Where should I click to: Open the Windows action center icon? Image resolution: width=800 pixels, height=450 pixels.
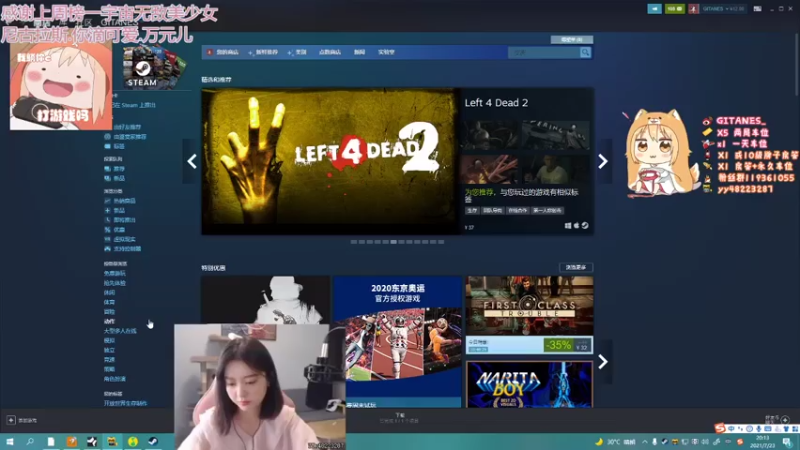(787, 442)
